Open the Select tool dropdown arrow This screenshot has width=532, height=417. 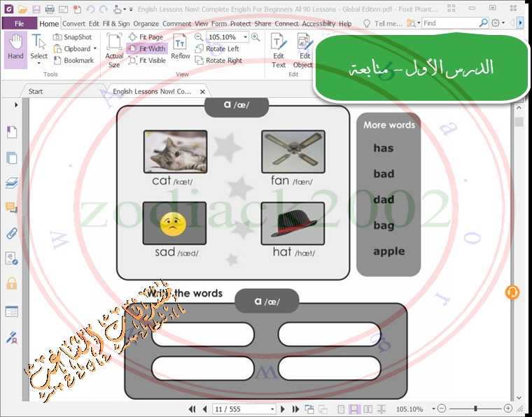tap(38, 64)
